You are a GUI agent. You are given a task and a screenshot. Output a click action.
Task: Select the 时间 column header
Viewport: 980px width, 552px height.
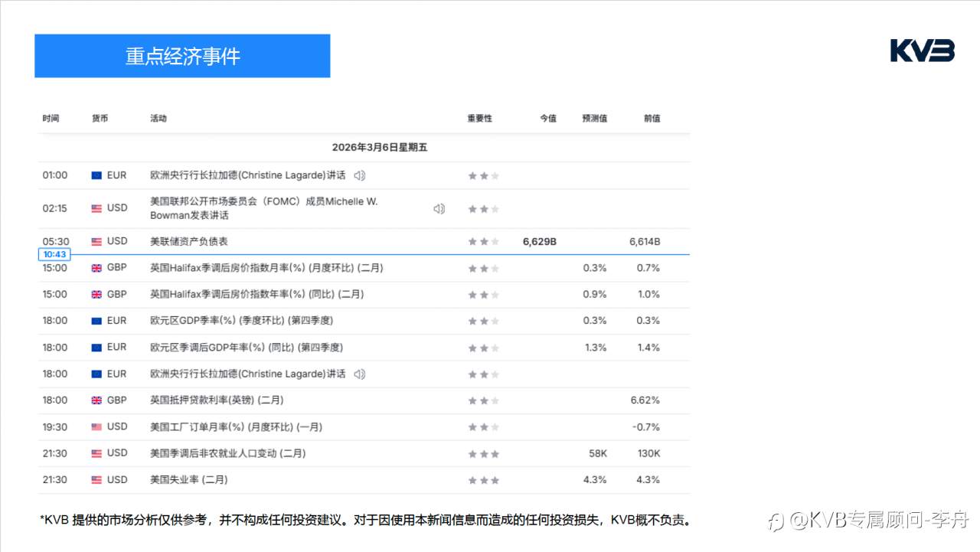51,119
